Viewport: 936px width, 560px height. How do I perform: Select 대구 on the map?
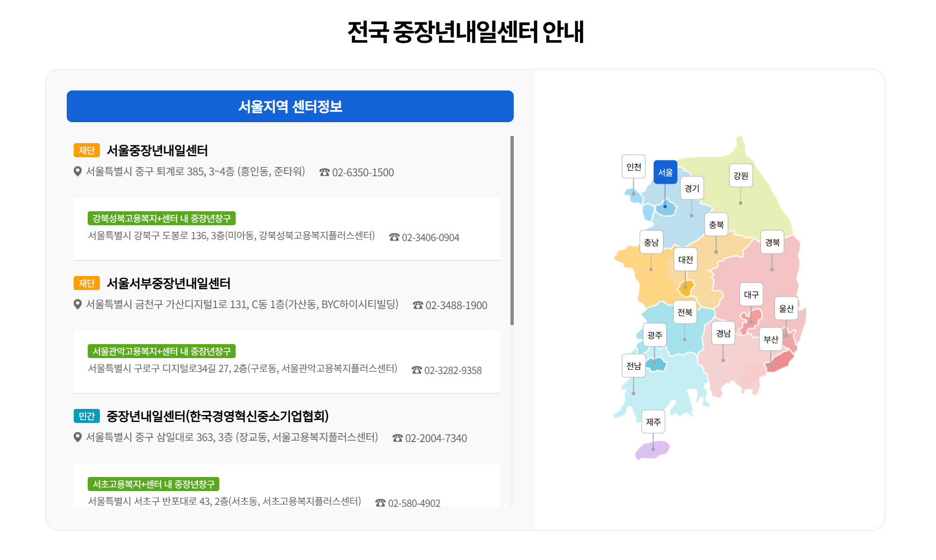pos(751,295)
